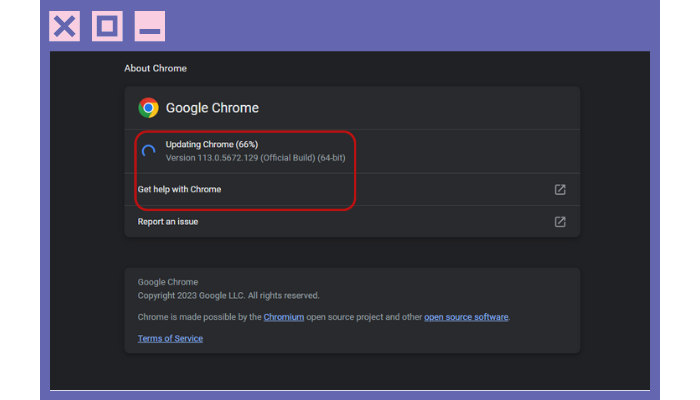Click Version 113.0.5672.129 text
The image size is (700, 400).
(255, 158)
